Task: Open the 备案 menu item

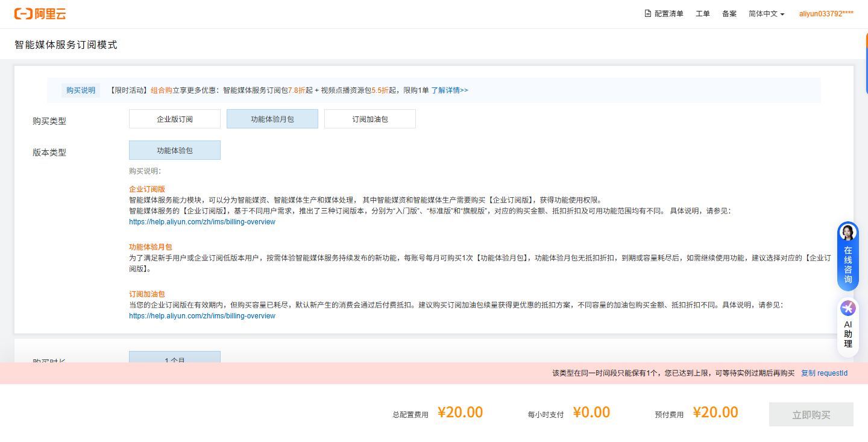Action: pyautogui.click(x=729, y=14)
